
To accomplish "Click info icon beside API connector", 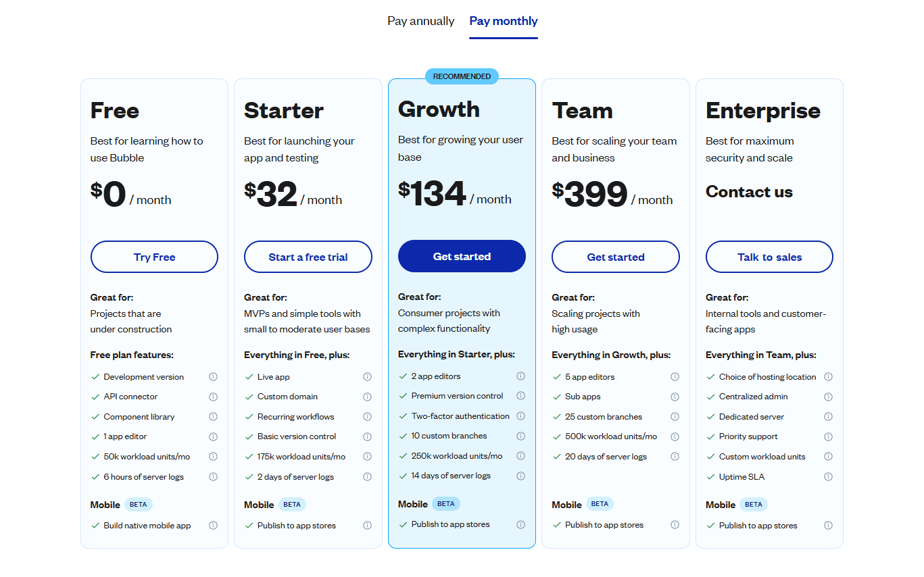I will [x=213, y=397].
